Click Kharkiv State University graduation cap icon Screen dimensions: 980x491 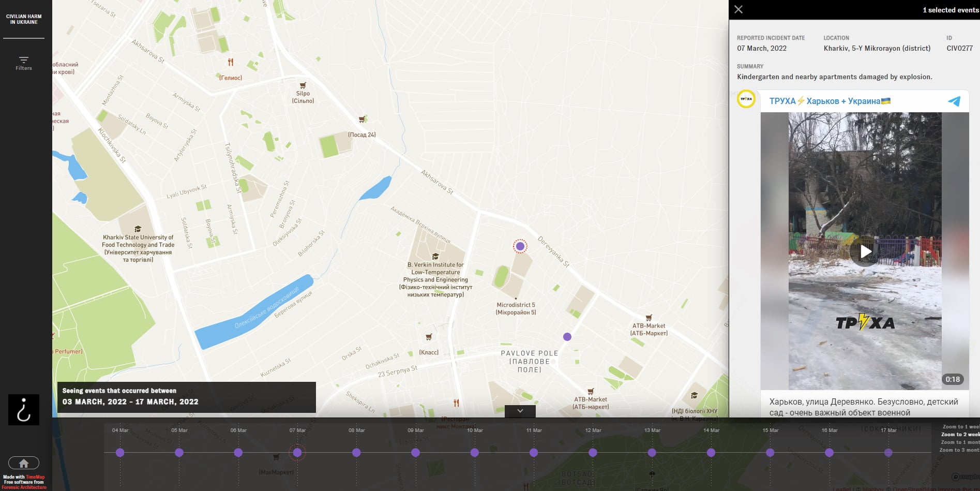pyautogui.click(x=138, y=229)
